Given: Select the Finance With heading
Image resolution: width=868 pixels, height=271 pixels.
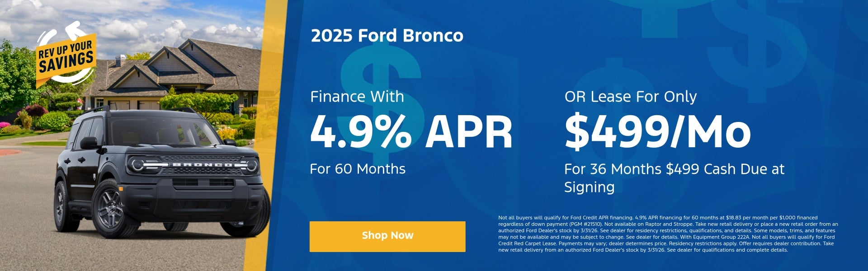Looking at the screenshot, I should 357,97.
